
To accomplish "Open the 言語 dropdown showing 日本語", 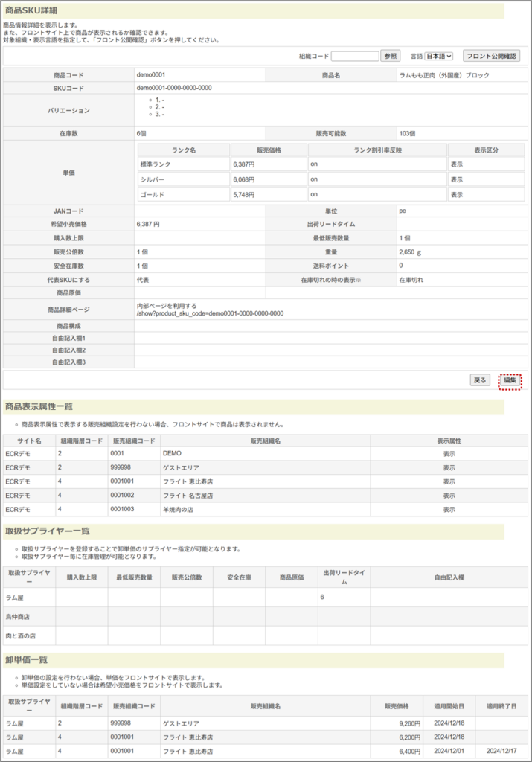I will coord(438,56).
